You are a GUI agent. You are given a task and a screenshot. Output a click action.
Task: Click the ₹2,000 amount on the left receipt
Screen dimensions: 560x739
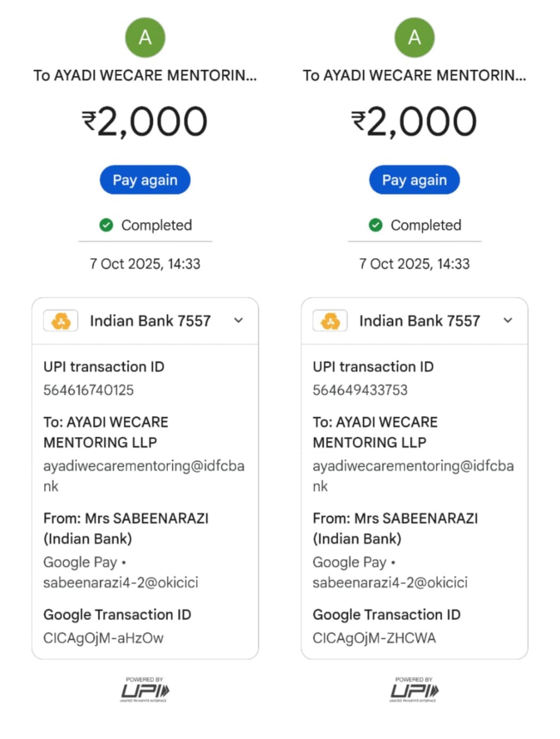(x=145, y=122)
